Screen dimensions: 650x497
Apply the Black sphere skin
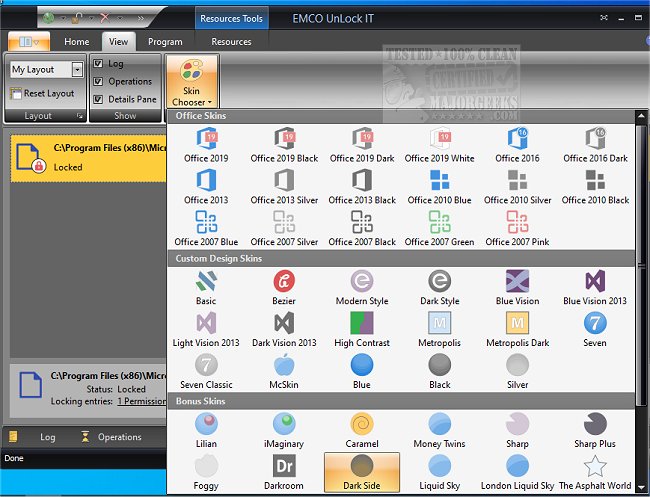pos(439,372)
